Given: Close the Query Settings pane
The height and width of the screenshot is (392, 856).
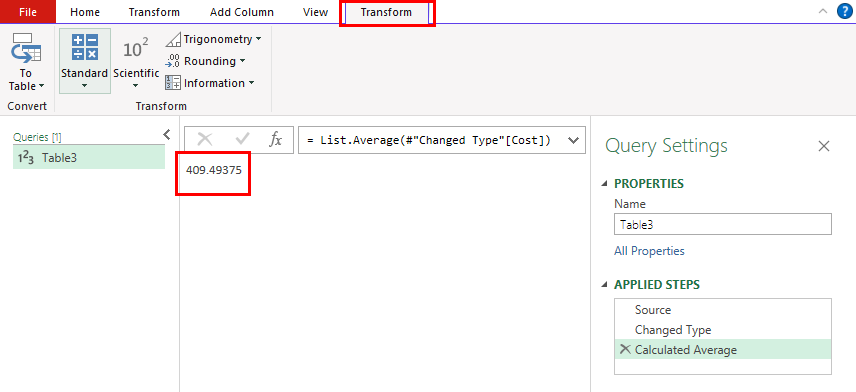Looking at the screenshot, I should (x=824, y=146).
